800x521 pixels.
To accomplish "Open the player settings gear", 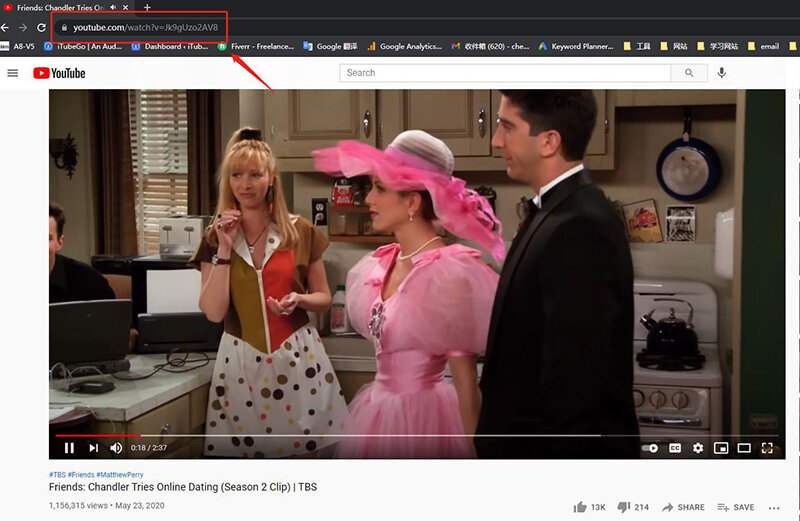I will pyautogui.click(x=698, y=448).
